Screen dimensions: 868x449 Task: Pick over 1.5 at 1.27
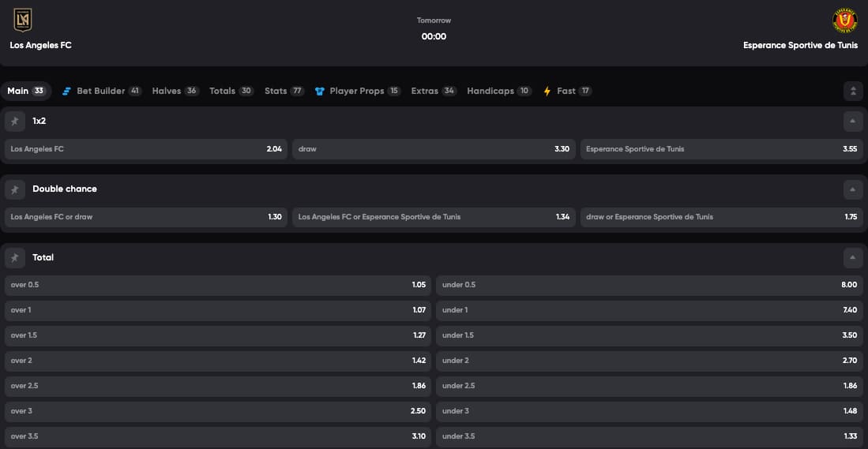pyautogui.click(x=218, y=335)
